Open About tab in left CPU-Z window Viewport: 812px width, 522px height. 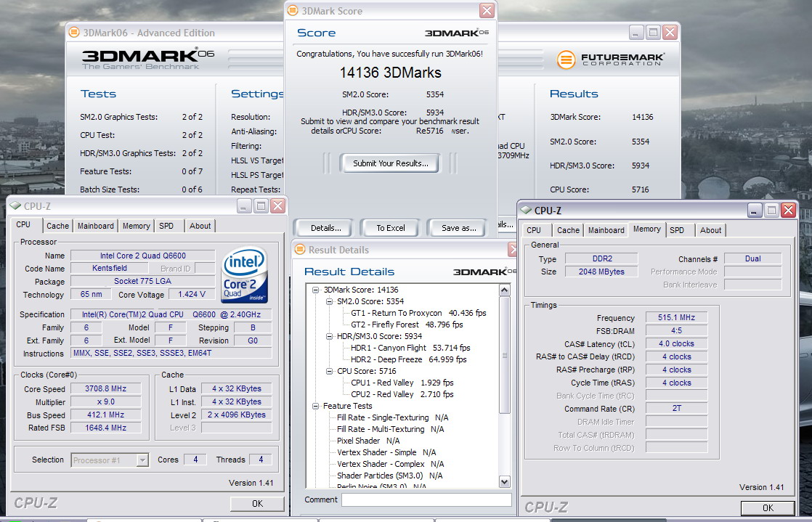point(200,226)
